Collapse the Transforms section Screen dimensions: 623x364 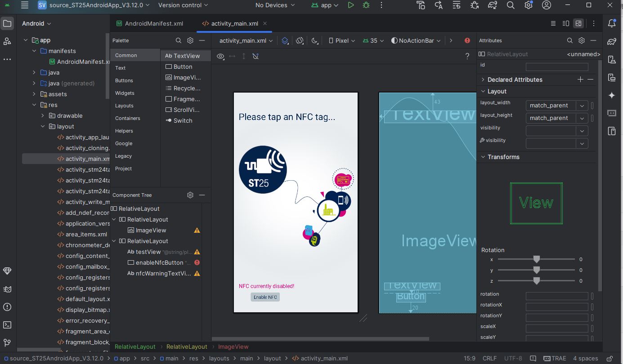tap(483, 157)
